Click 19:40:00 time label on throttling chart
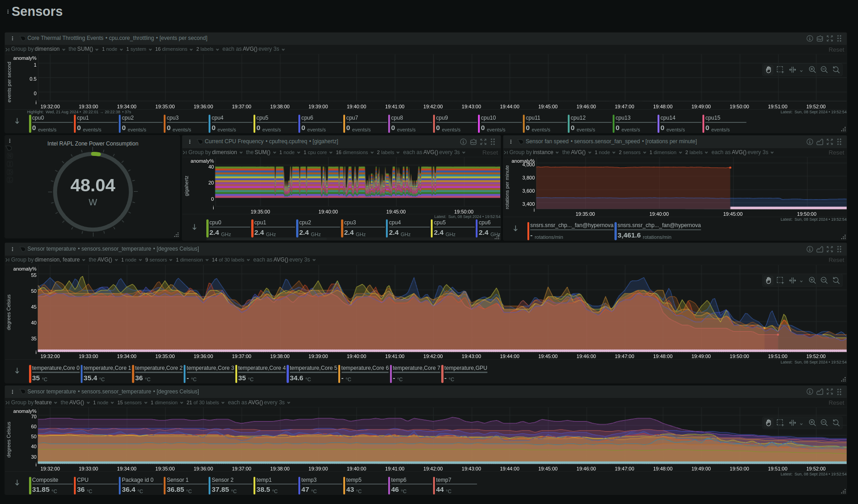The height and width of the screenshot is (504, 858). click(x=356, y=107)
